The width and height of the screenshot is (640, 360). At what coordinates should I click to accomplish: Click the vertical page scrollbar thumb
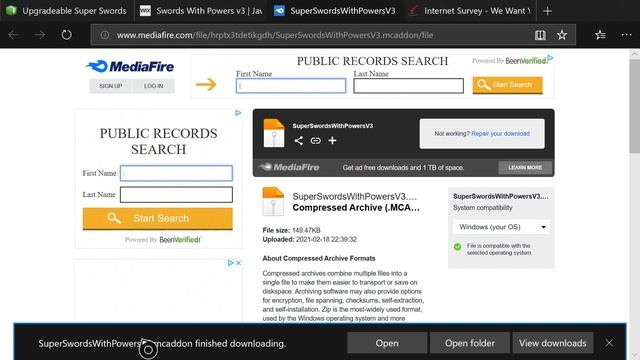click(634, 106)
